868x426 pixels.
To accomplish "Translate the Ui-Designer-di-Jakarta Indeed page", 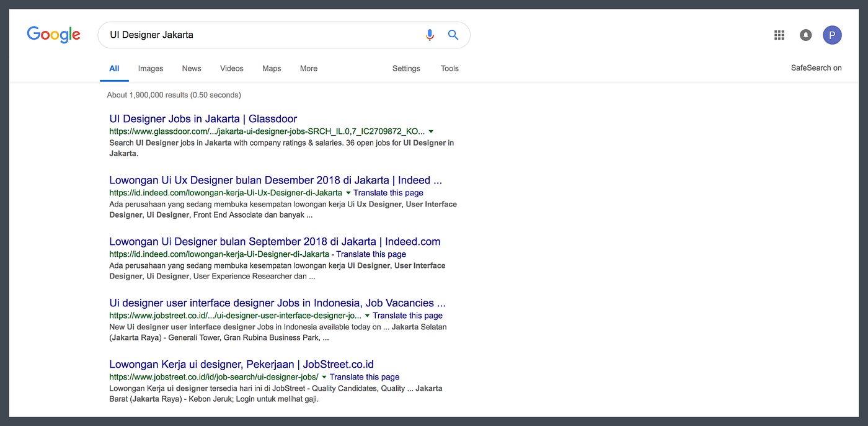I will pos(371,254).
